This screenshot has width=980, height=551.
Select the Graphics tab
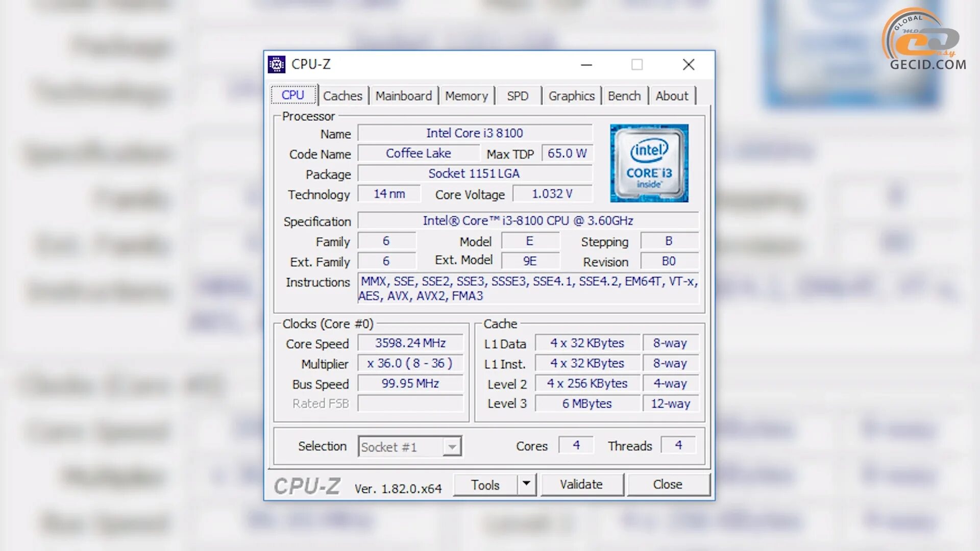pos(571,96)
